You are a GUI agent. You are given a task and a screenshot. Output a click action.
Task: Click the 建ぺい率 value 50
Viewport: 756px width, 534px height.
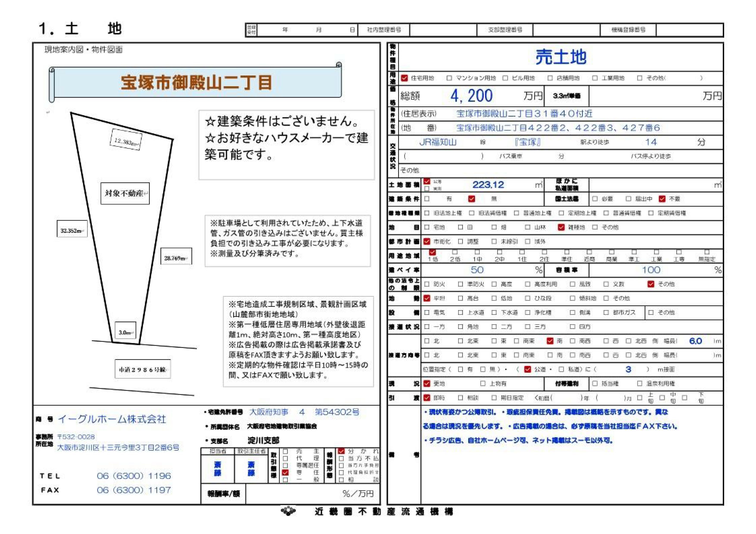pyautogui.click(x=477, y=270)
